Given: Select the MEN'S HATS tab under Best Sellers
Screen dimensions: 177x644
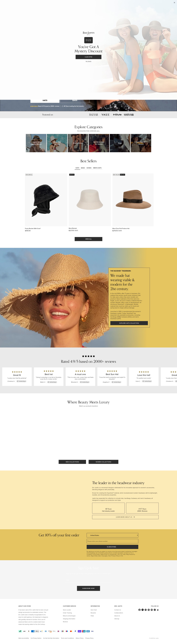Looking at the screenshot, I should [x=97, y=168].
